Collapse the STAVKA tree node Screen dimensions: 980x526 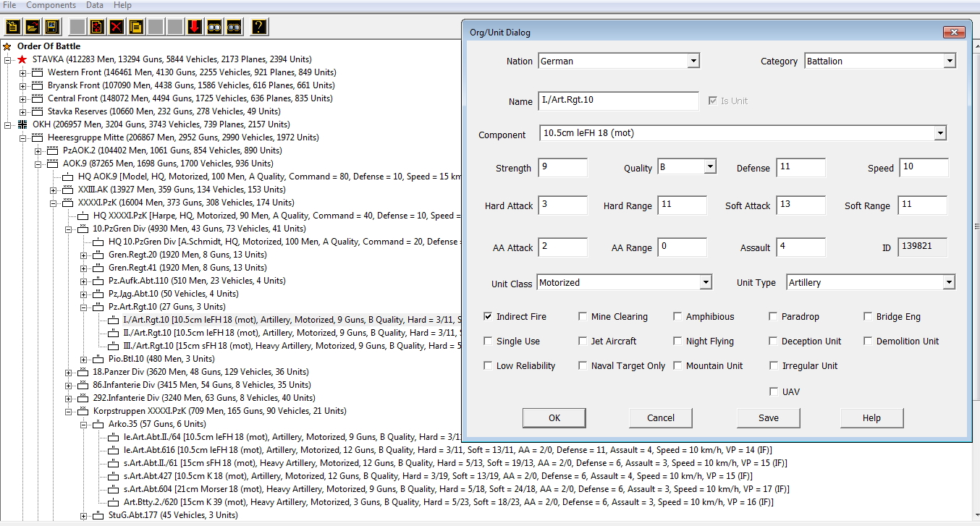coord(8,59)
